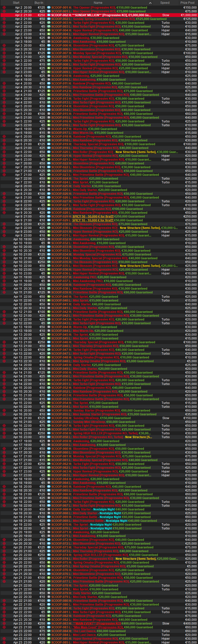The height and width of the screenshot is (644, 198).
Task: Click the '€250,000' prize pool on SCOOP-029 H
Action: click(x=190, y=217)
